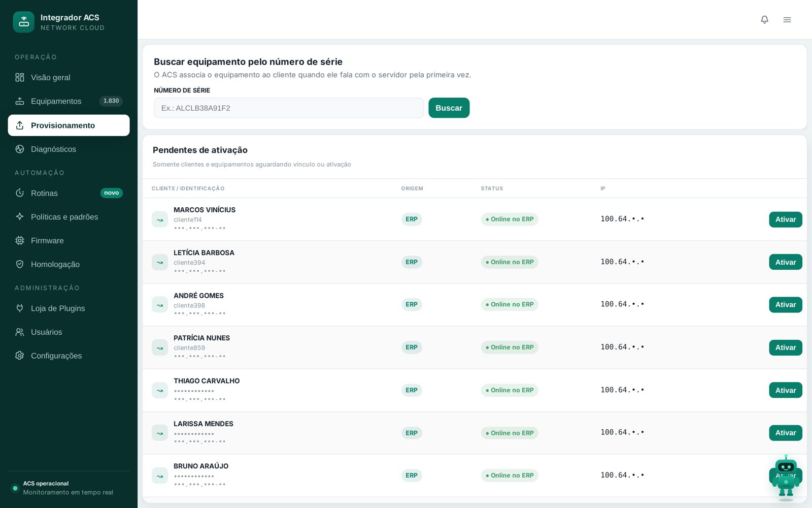Click Online no ERP status for BRUNO ARAÚJO
Viewport: 812px width, 508px height.
click(x=510, y=475)
